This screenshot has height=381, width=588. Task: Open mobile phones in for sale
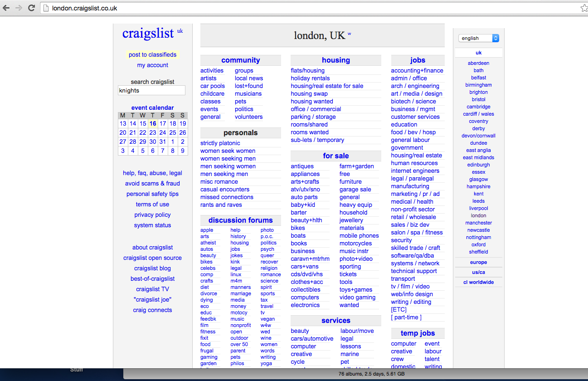point(359,235)
